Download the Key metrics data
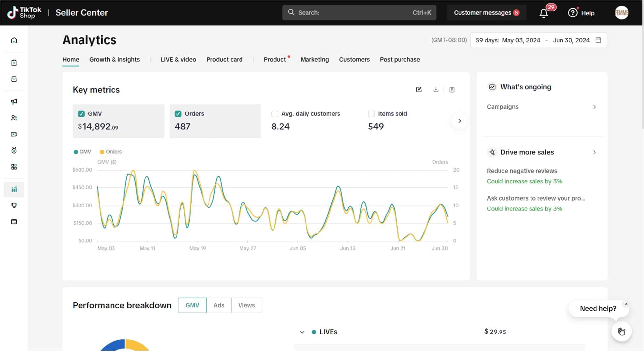The height and width of the screenshot is (351, 644). [x=436, y=90]
